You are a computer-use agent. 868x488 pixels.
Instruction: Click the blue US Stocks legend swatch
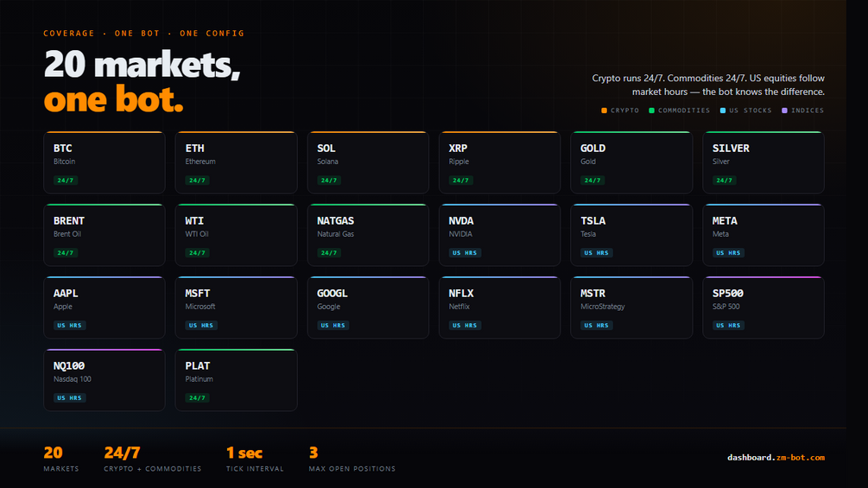(x=722, y=111)
